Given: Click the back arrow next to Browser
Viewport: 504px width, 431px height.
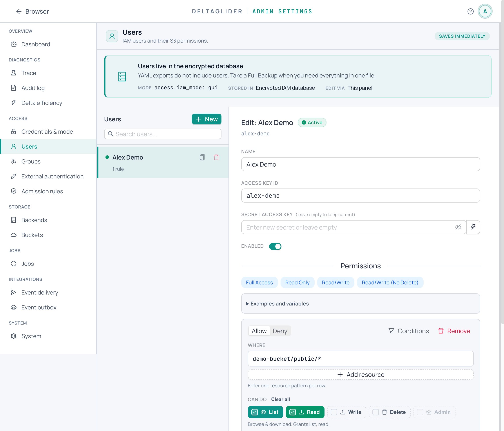Looking at the screenshot, I should [x=19, y=11].
